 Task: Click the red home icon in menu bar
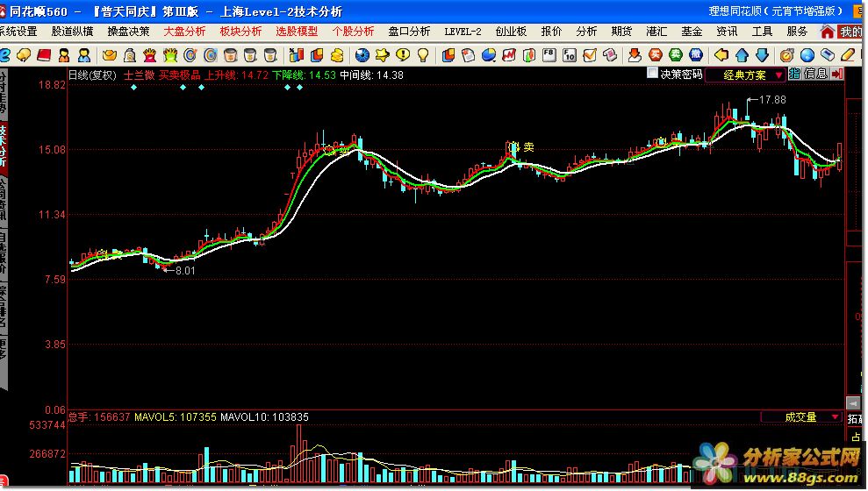827,32
